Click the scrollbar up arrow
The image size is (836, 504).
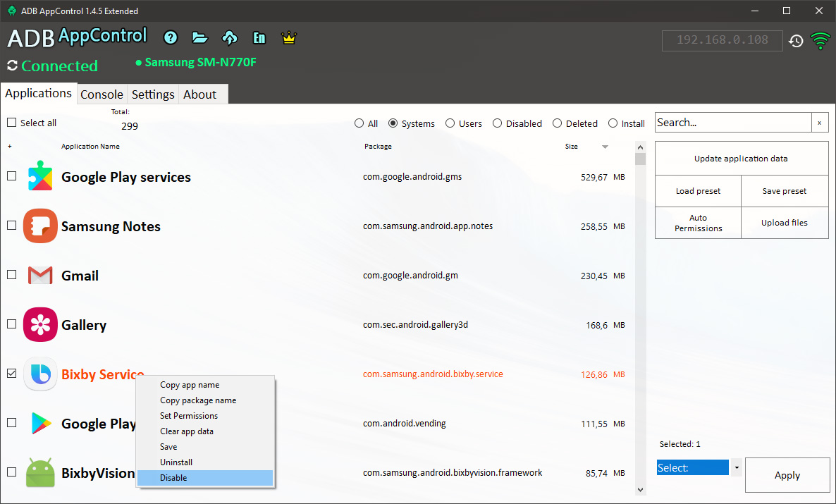(x=640, y=147)
